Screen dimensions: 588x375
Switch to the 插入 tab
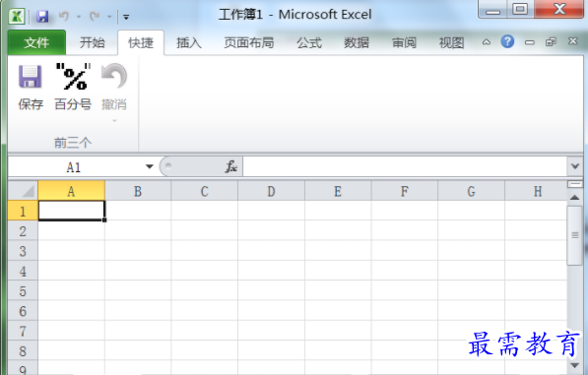pyautogui.click(x=189, y=42)
